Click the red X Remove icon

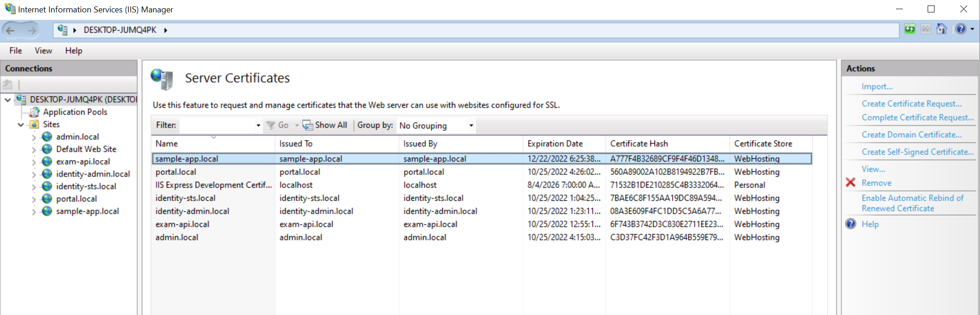pos(850,183)
